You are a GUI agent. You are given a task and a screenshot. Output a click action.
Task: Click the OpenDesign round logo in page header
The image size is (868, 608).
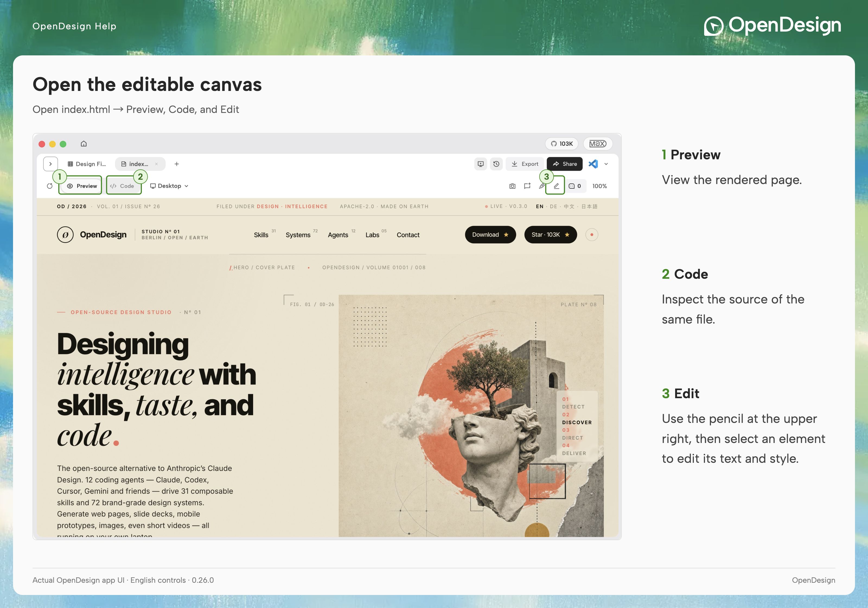pos(65,235)
